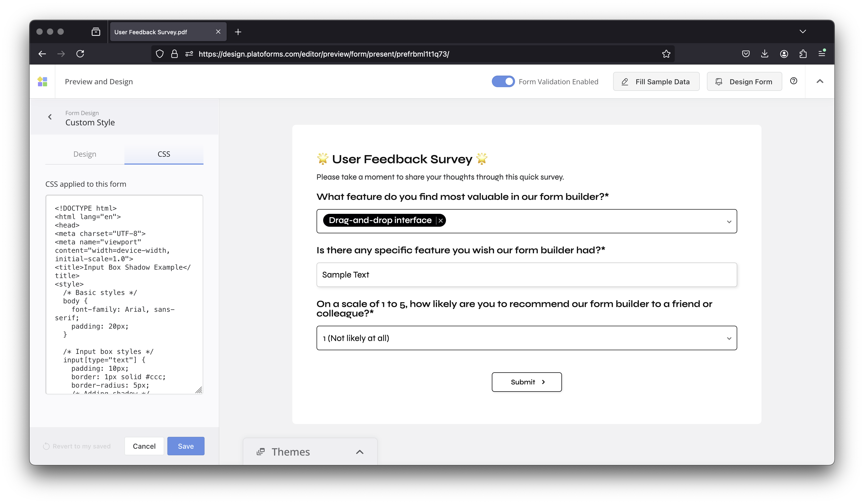Click the Submit button on the form
The height and width of the screenshot is (504, 864).
pos(527,382)
